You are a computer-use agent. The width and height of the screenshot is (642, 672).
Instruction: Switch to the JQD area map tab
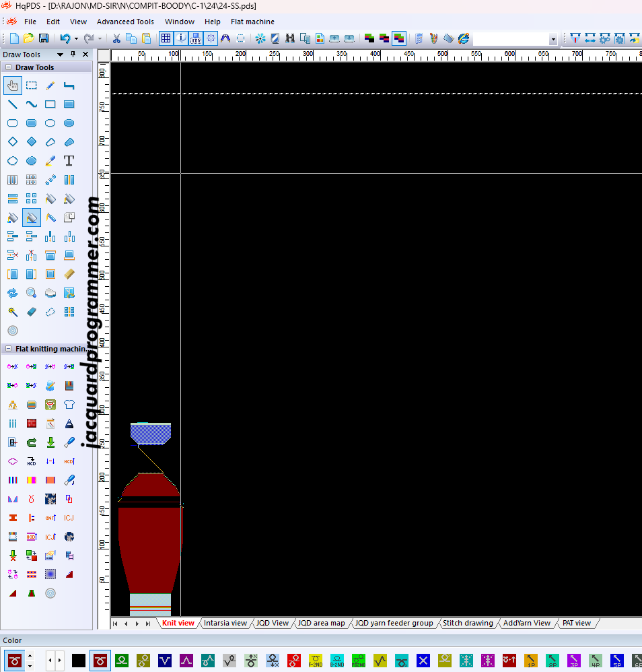click(321, 623)
